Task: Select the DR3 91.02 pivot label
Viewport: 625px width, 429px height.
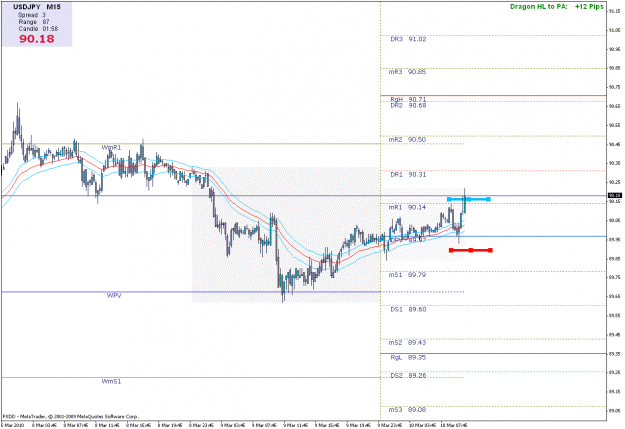Action: point(408,39)
